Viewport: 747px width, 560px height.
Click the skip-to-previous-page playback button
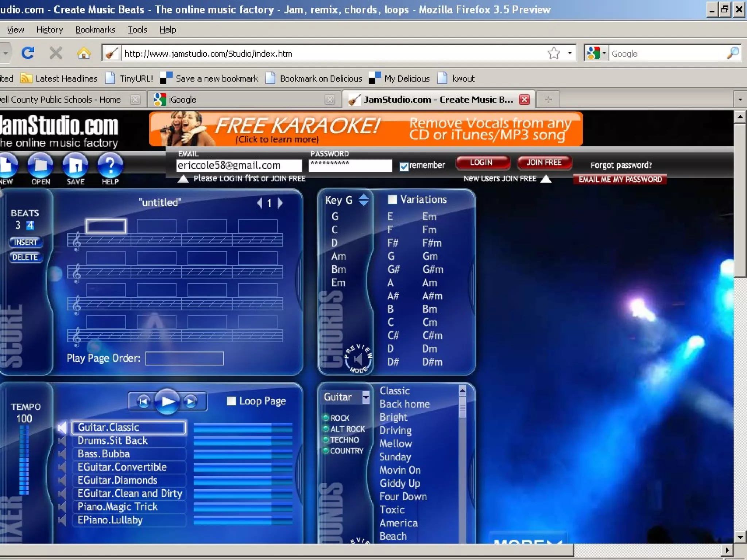point(143,401)
